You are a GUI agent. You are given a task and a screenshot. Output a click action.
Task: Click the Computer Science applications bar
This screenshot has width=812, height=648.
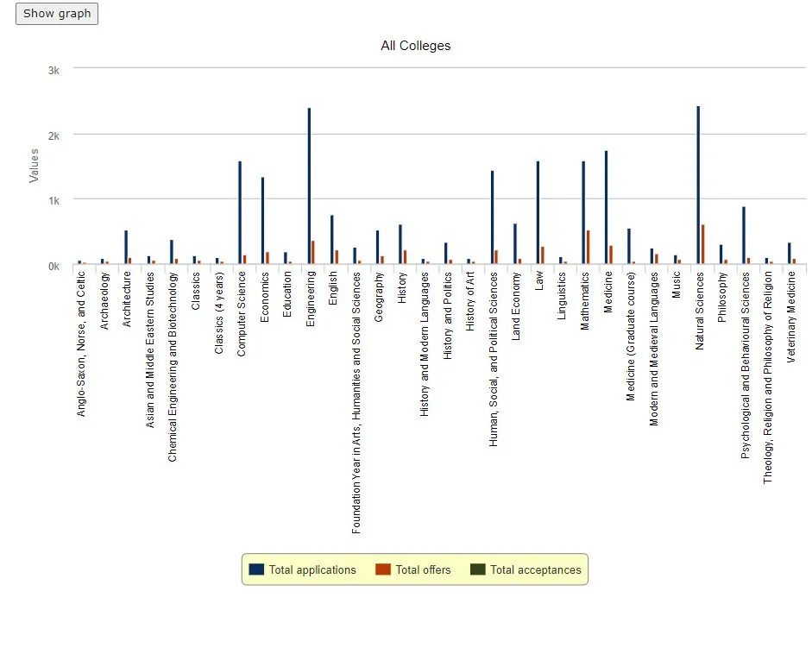[x=240, y=213]
